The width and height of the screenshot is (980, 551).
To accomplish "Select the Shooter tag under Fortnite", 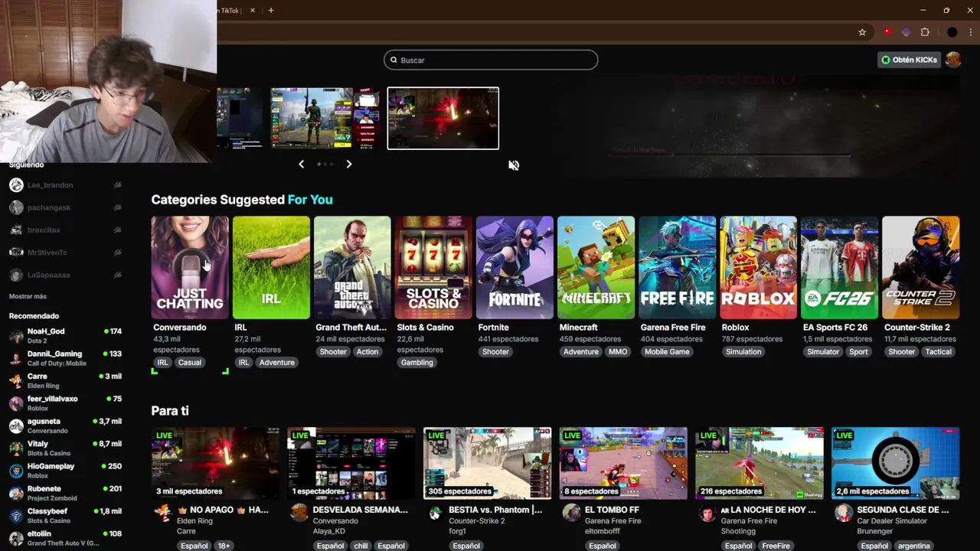I will [495, 352].
